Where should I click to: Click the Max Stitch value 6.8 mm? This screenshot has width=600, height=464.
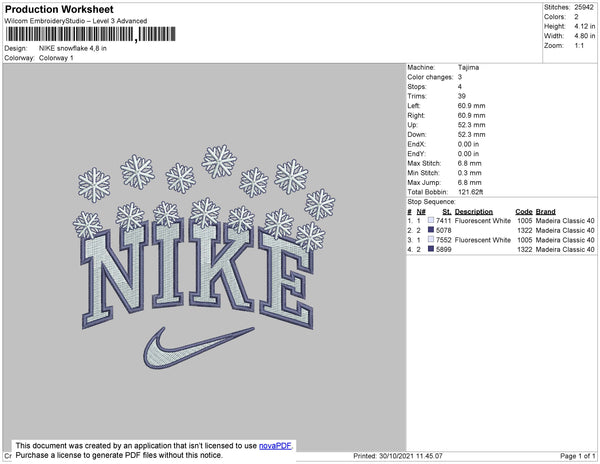tap(470, 163)
